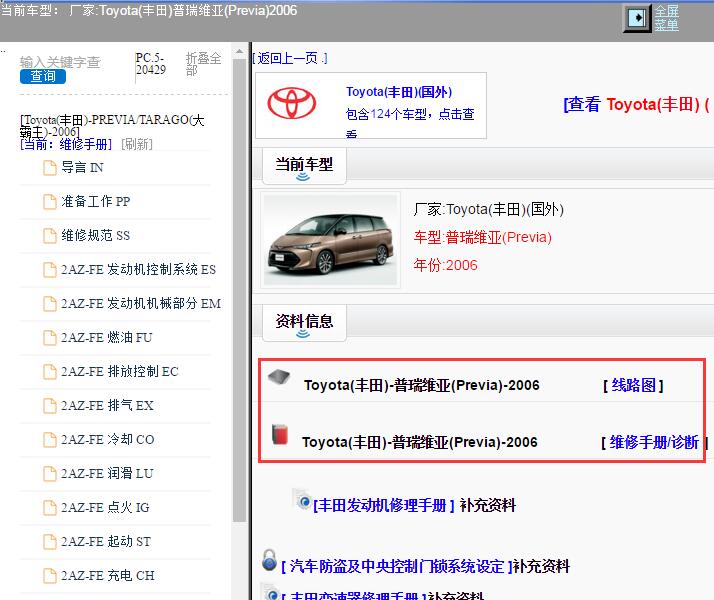The height and width of the screenshot is (600, 714).
Task: Click 包含124个车型 点击查看 link
Action: (410, 122)
